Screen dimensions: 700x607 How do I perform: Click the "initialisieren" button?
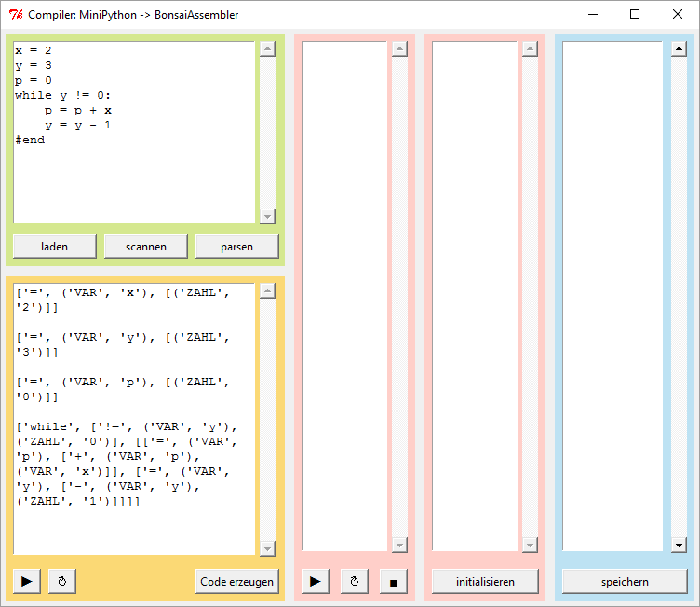tap(484, 581)
